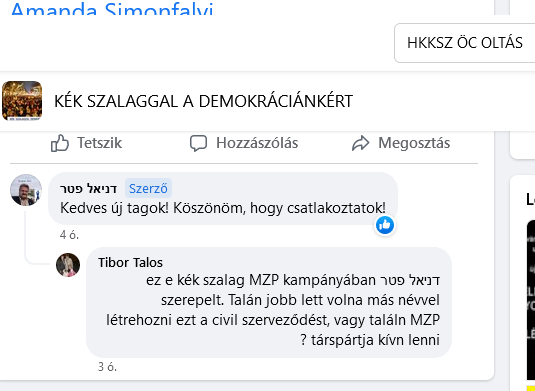This screenshot has height=391, width=535.
Task: Click the Tetszik label
Action: [99, 143]
